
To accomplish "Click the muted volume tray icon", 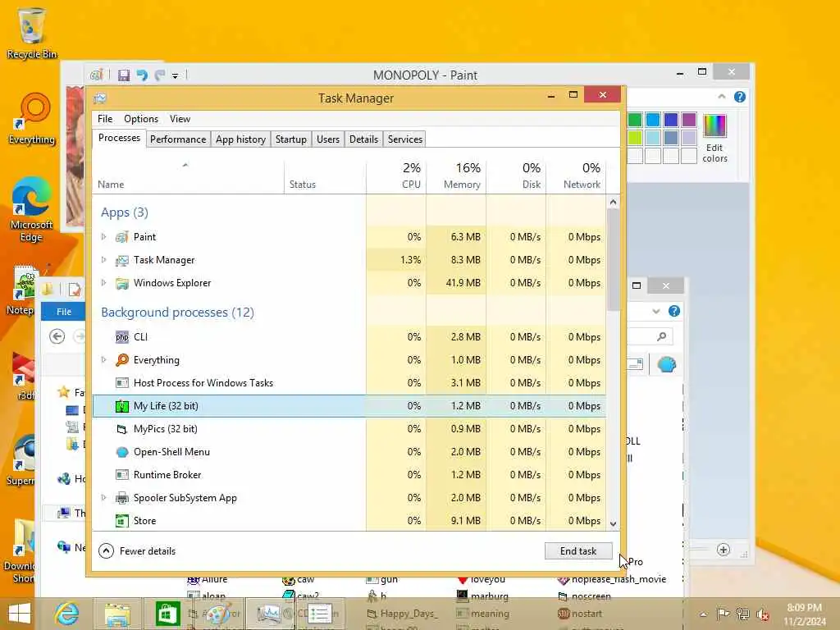I will pyautogui.click(x=761, y=614).
